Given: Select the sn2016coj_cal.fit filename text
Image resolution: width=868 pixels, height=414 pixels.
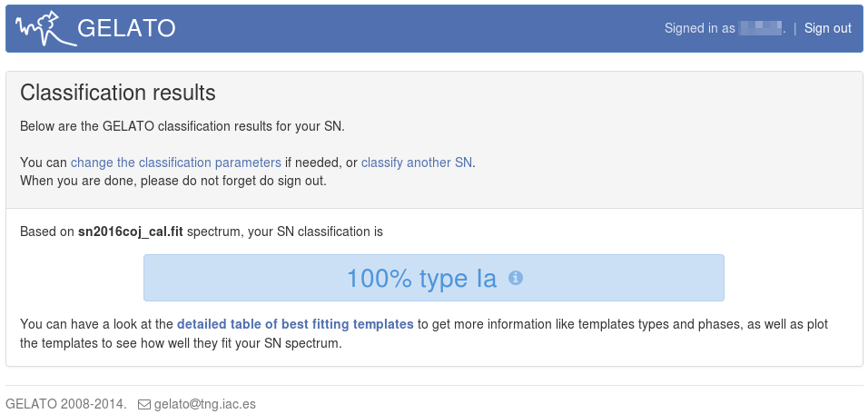Looking at the screenshot, I should coord(130,232).
